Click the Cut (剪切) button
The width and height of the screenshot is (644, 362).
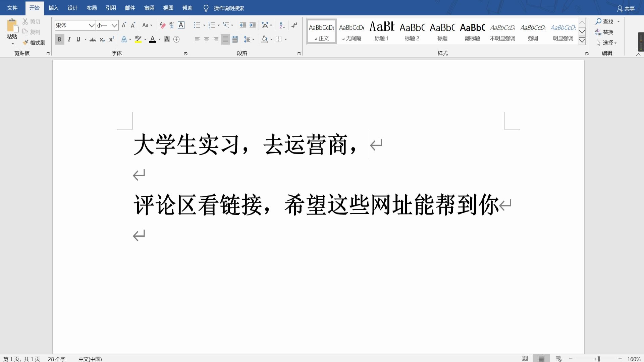click(32, 21)
